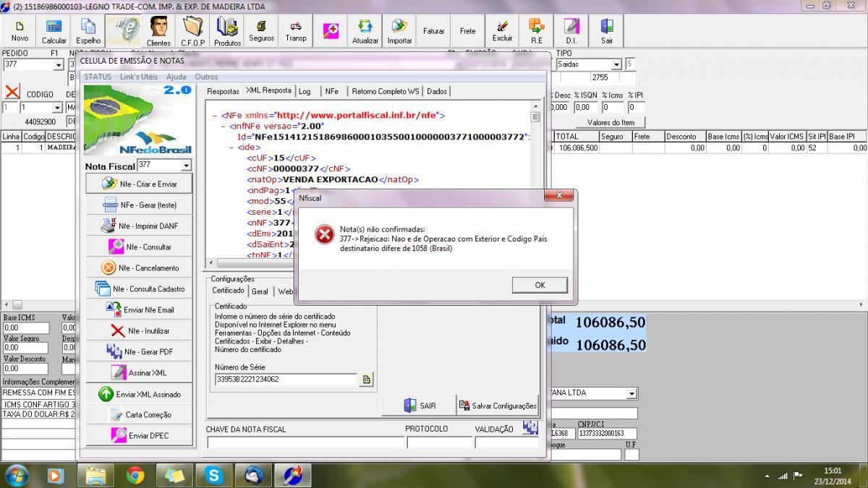Expand the PEDIDO 377 combo box
Image resolution: width=868 pixels, height=488 pixels.
tap(59, 65)
